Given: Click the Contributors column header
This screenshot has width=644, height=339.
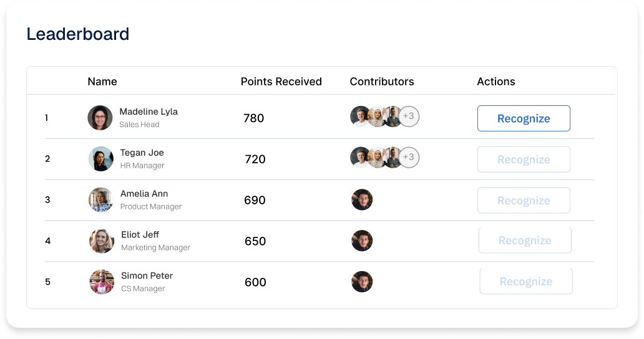Looking at the screenshot, I should 381,82.
